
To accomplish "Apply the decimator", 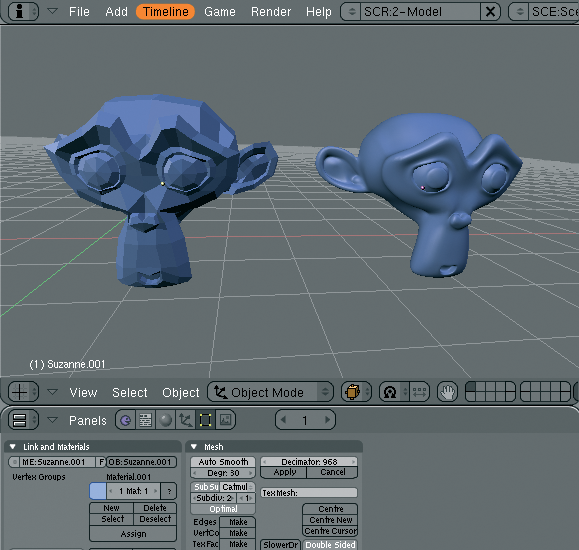I will pos(284,472).
